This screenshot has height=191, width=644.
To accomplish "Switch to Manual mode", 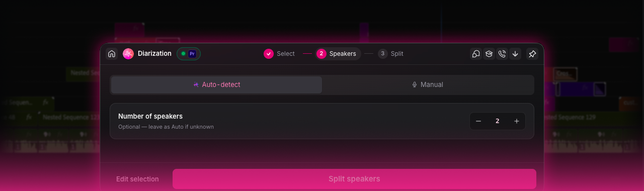I will click(428, 85).
